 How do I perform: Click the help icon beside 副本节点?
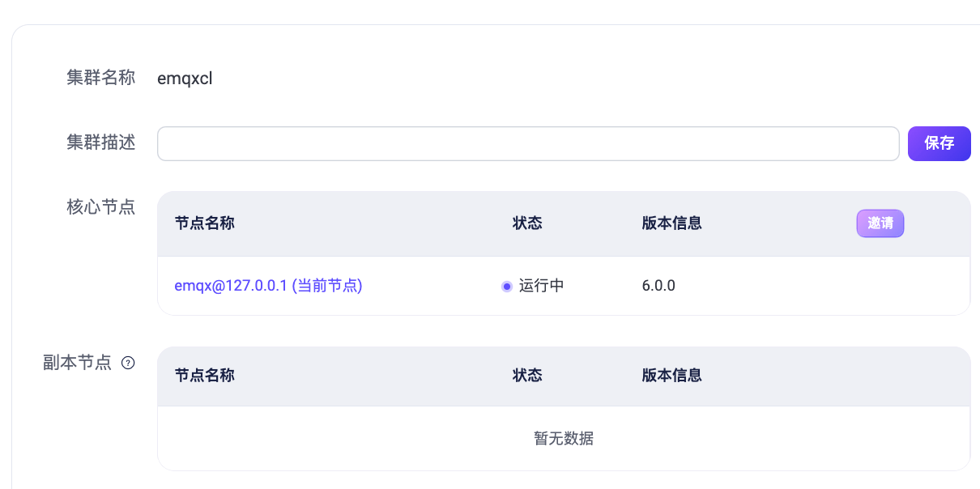[128, 363]
